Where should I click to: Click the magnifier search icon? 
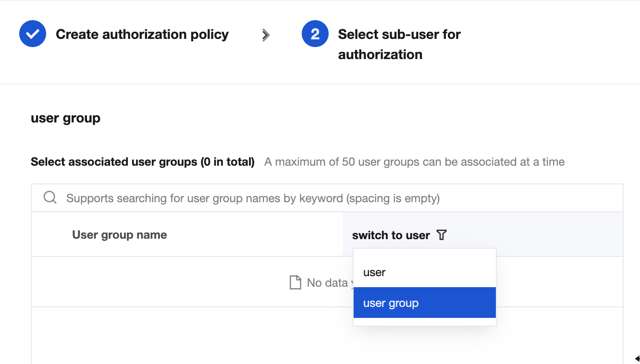pos(50,198)
